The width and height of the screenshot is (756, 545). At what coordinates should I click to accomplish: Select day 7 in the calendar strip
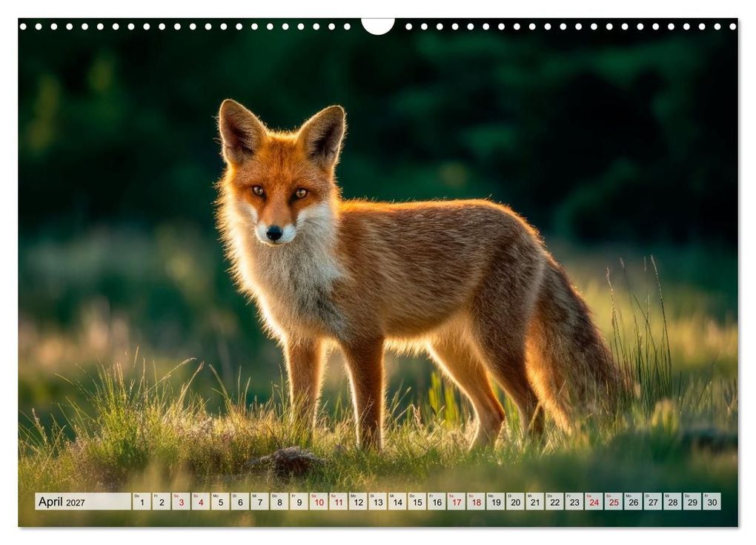pos(260,501)
